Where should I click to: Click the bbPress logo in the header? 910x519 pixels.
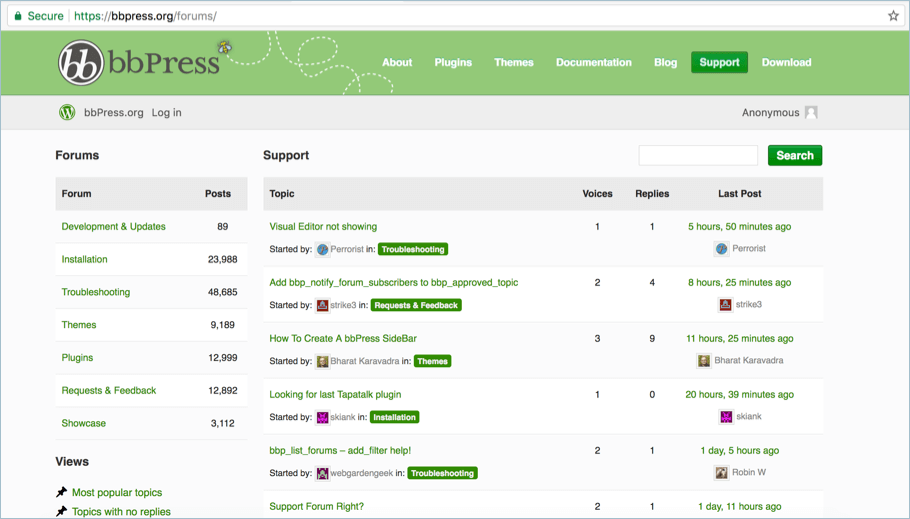pyautogui.click(x=138, y=63)
